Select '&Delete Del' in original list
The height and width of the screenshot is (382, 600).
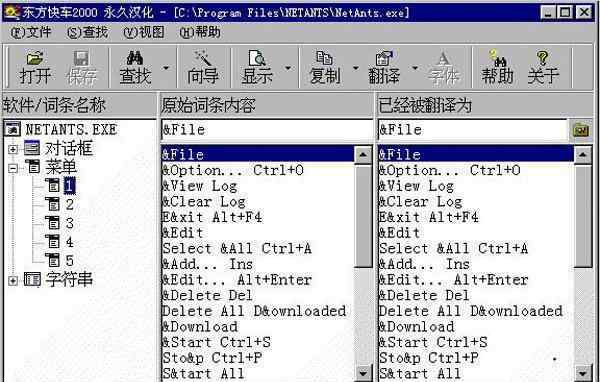click(258, 295)
